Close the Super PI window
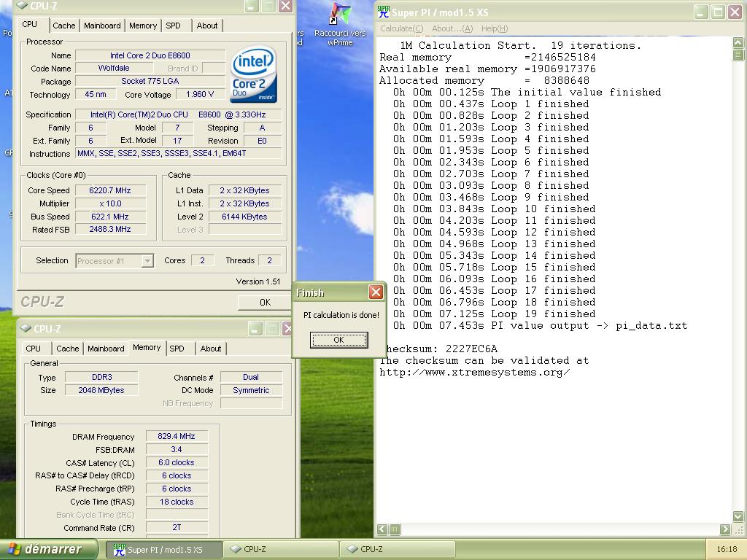 735,12
